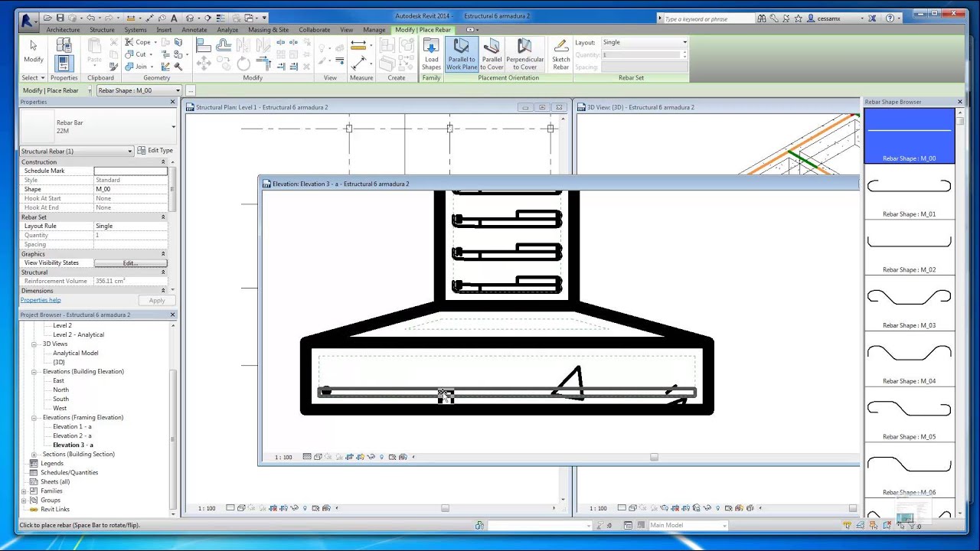Open the Structure ribbon tab
Screen dimensions: 980x551
point(102,30)
